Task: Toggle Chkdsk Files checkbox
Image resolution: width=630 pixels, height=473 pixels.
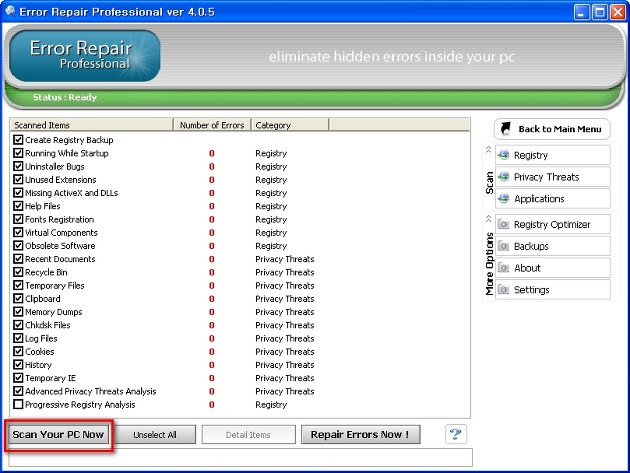Action: [x=18, y=325]
